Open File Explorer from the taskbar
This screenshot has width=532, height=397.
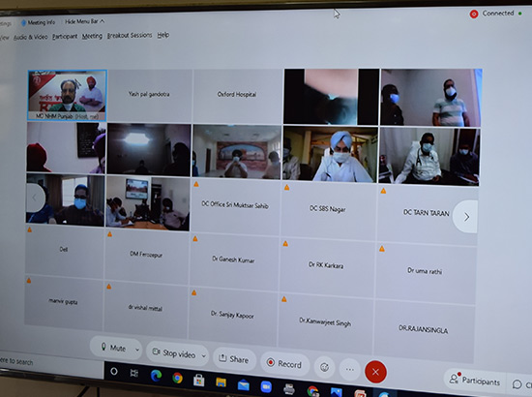221,382
